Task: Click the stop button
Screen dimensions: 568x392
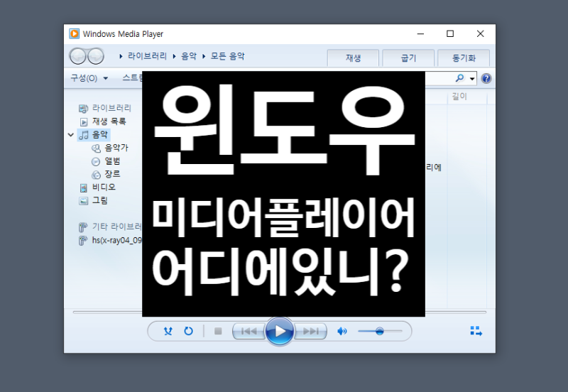Action: 218,331
